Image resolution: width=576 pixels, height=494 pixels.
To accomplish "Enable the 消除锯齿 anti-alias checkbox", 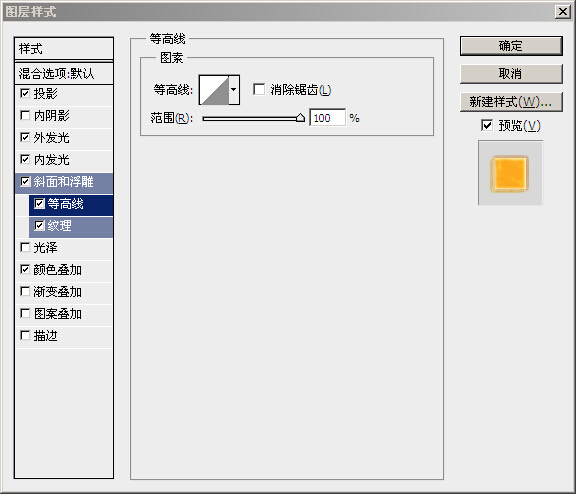I will pyautogui.click(x=259, y=89).
